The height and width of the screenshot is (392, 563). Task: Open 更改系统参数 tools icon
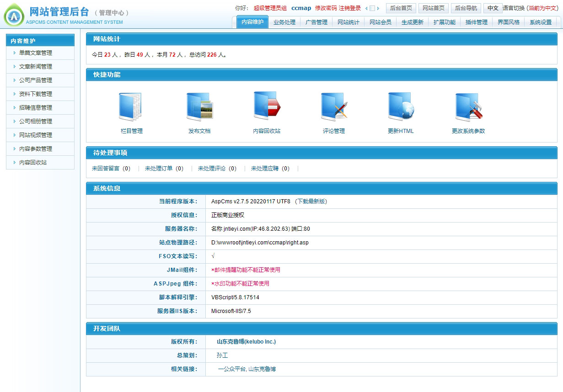point(468,107)
